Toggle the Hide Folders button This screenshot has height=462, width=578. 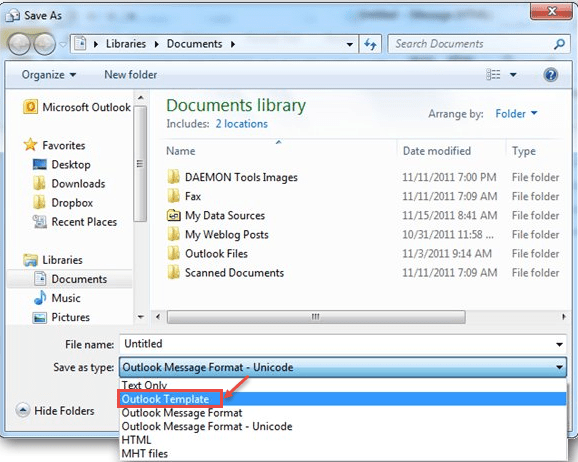pyautogui.click(x=55, y=410)
